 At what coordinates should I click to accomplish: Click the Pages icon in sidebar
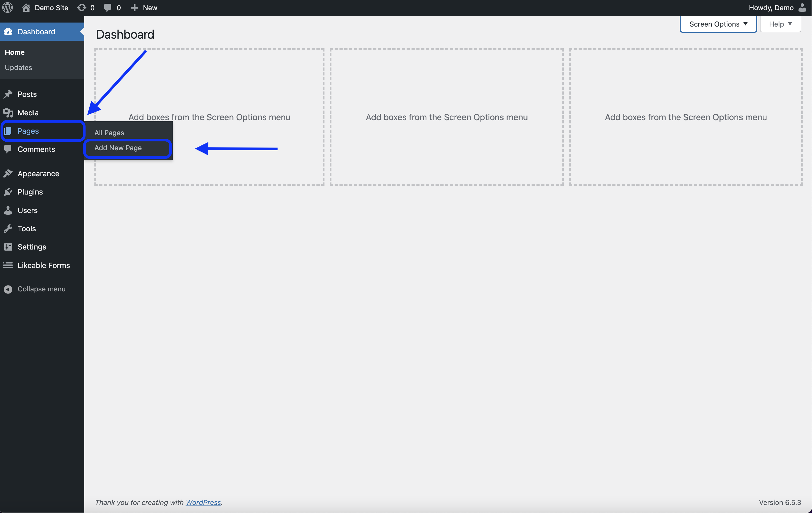pos(8,130)
